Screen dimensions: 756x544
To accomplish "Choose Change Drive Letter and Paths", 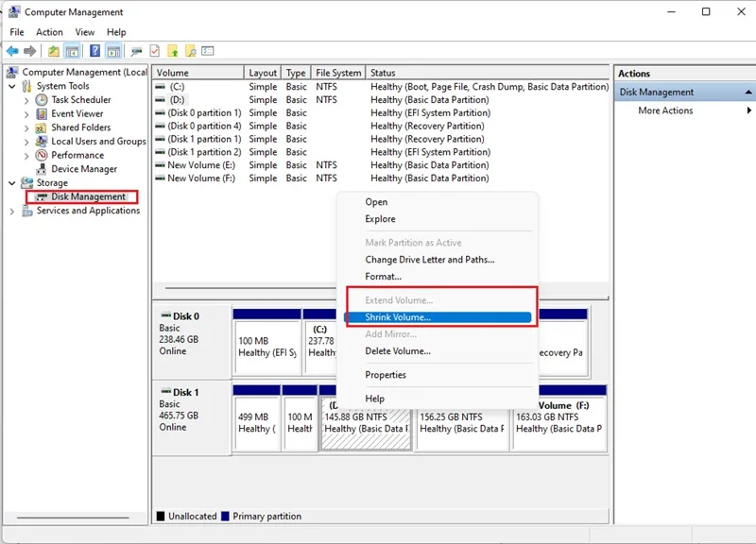I will (430, 260).
